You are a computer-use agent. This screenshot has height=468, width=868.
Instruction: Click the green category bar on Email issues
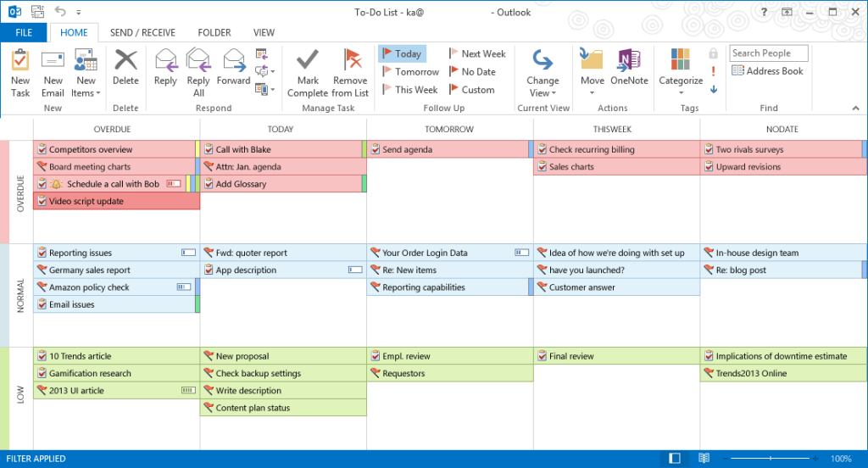pyautogui.click(x=198, y=304)
